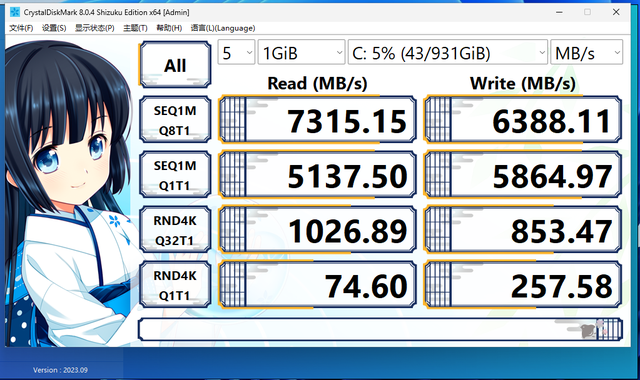Screen dimensions: 640x380
Task: Click the CrystalDiskMark app icon in title bar
Action: [x=15, y=12]
